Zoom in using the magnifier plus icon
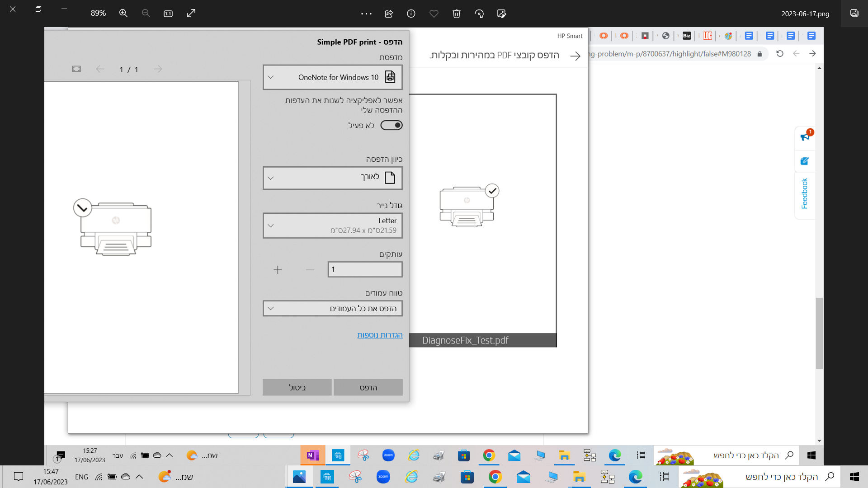The image size is (868, 488). click(123, 14)
